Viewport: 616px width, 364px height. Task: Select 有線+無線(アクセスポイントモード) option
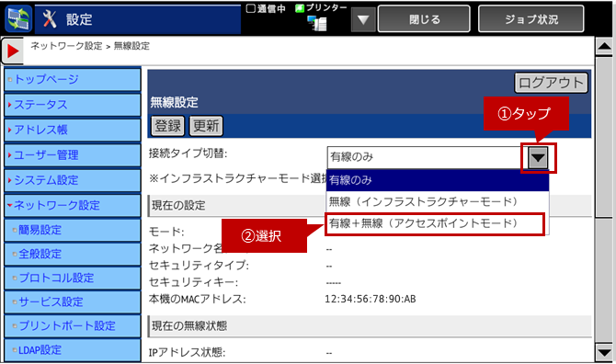[435, 223]
